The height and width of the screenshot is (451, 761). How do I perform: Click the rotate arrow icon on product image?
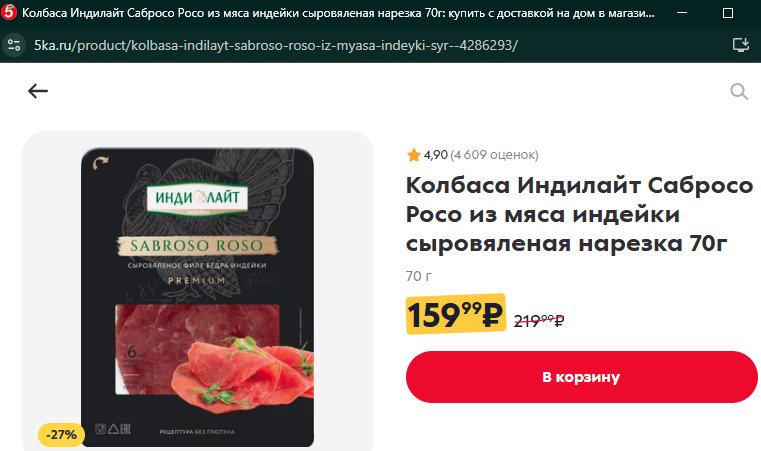click(100, 163)
